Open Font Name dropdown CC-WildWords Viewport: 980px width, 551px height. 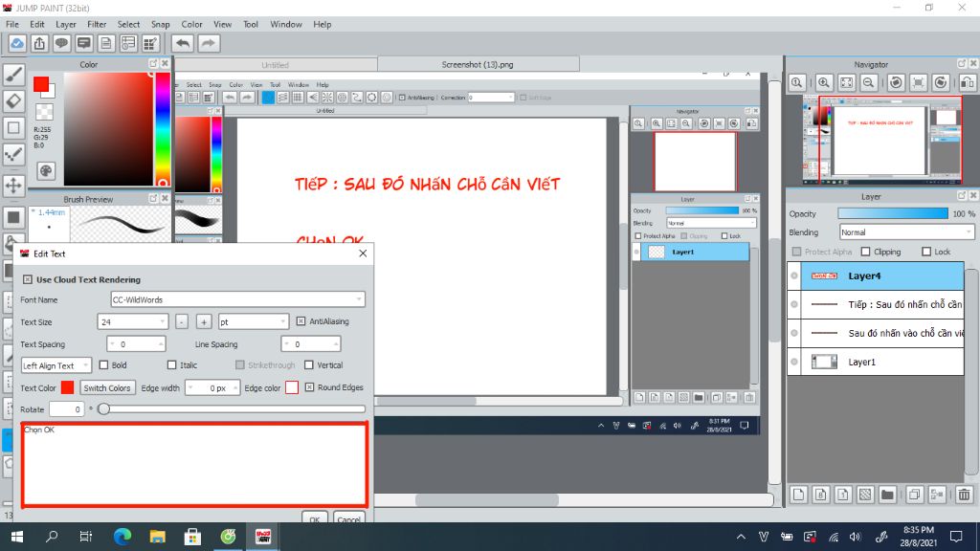click(237, 299)
